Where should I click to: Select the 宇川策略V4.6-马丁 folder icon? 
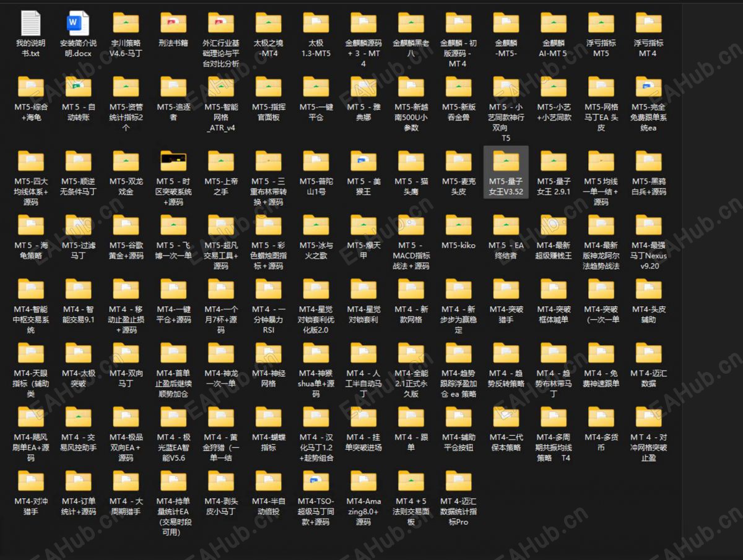126,23
